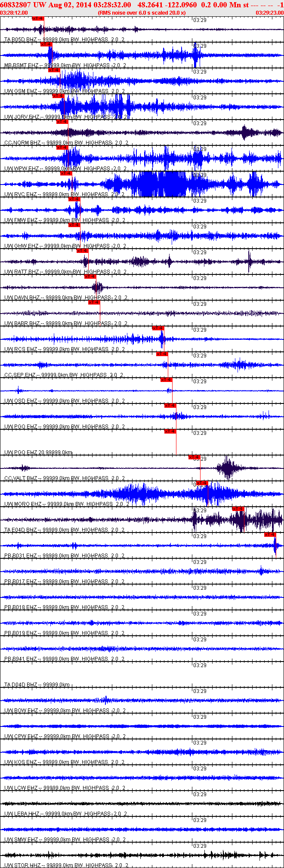Select the 'RMS noise over 6.0 s' note

142,13
